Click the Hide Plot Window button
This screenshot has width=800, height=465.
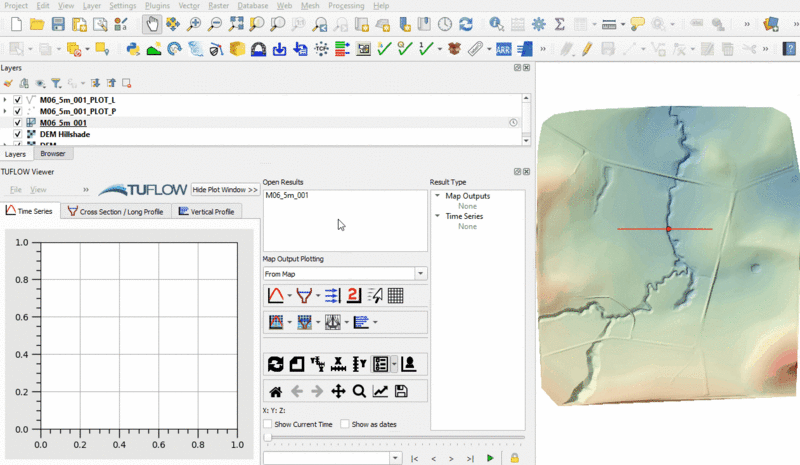[x=225, y=189]
